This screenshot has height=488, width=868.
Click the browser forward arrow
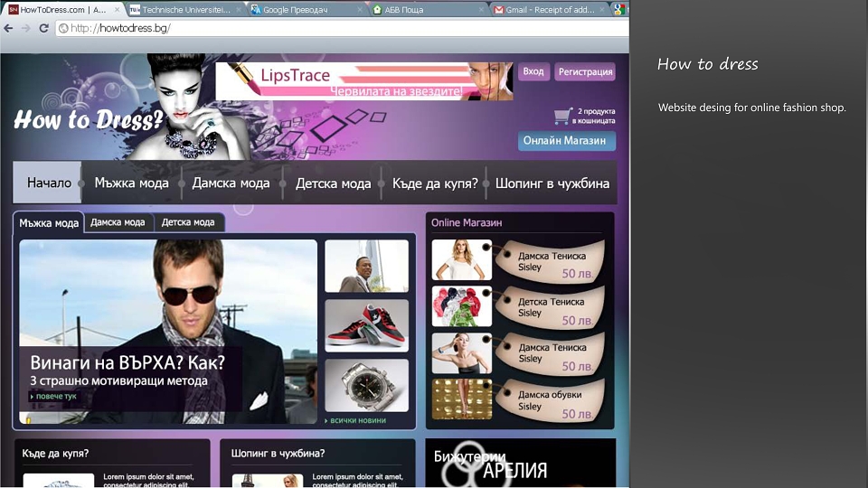pos(25,28)
